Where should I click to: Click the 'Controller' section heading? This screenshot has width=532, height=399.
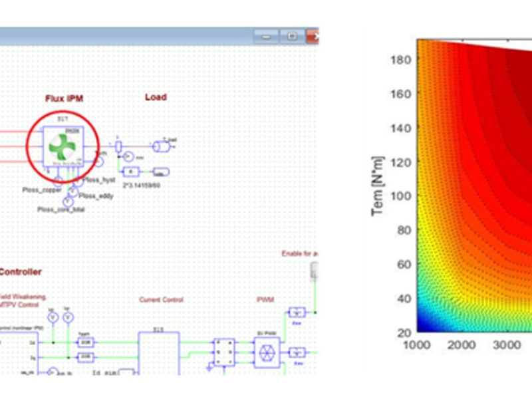(21, 272)
